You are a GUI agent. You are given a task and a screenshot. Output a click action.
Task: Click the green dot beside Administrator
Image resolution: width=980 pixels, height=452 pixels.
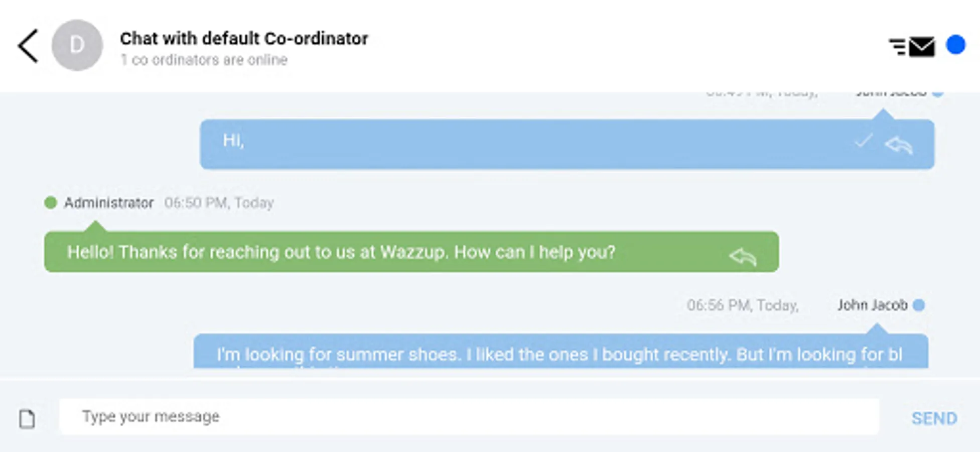click(x=51, y=202)
